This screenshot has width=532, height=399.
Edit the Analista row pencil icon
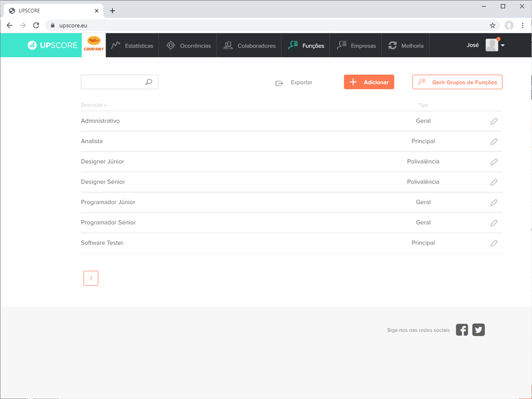494,141
